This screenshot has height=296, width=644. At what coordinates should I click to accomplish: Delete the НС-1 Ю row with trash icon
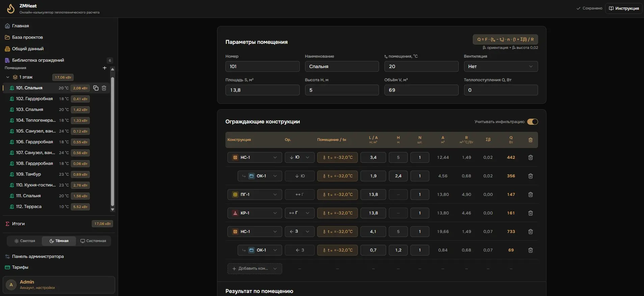[x=531, y=157]
